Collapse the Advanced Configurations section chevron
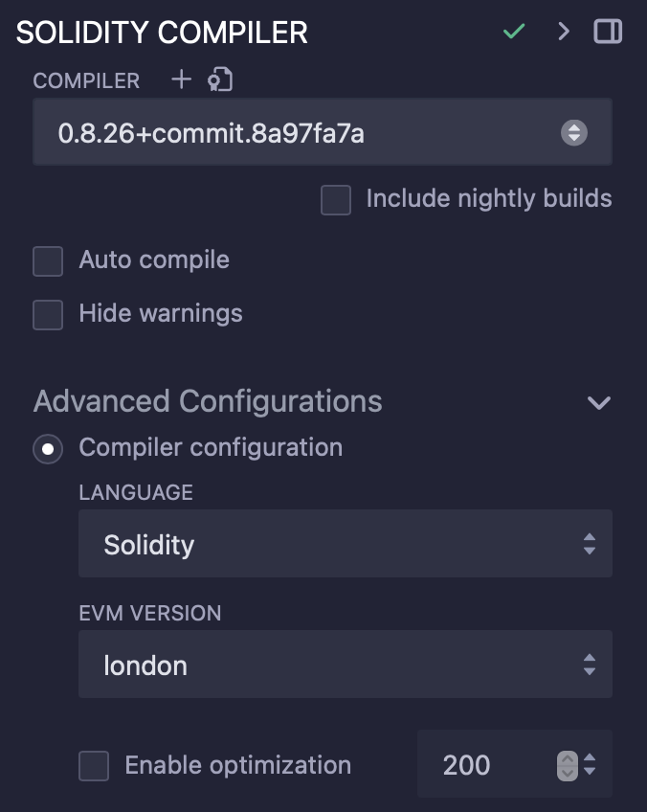647x812 pixels. (x=599, y=402)
